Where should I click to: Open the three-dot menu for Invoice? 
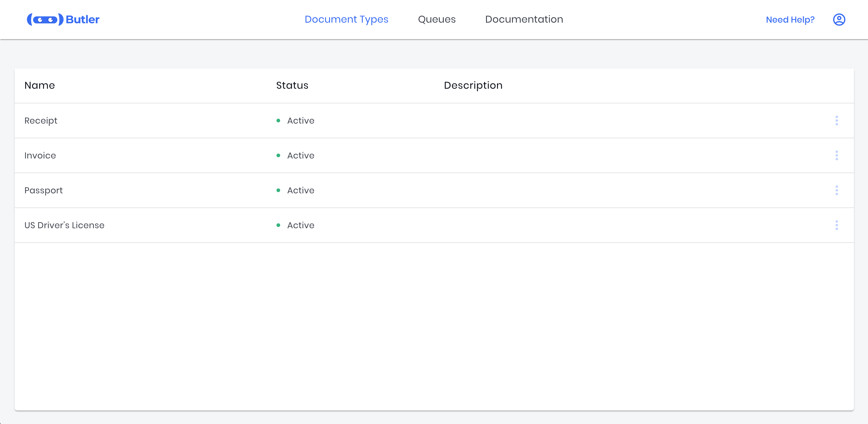837,155
